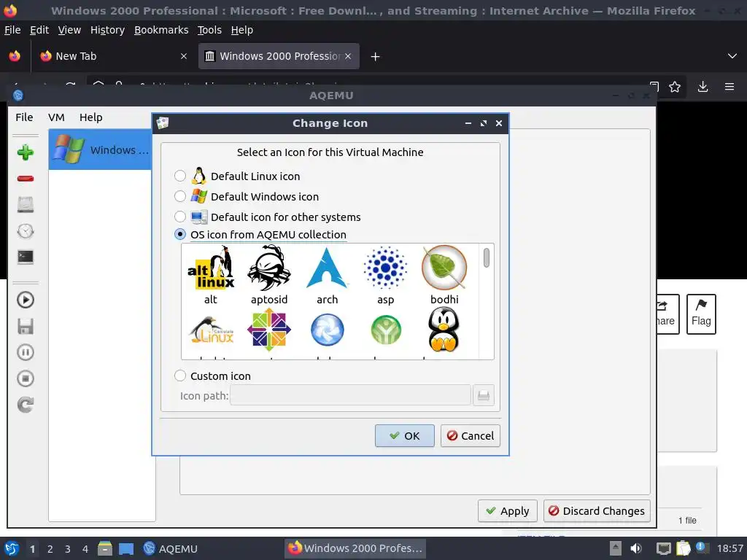This screenshot has width=747, height=560.
Task: Open Firefox History menu
Action: (x=108, y=30)
